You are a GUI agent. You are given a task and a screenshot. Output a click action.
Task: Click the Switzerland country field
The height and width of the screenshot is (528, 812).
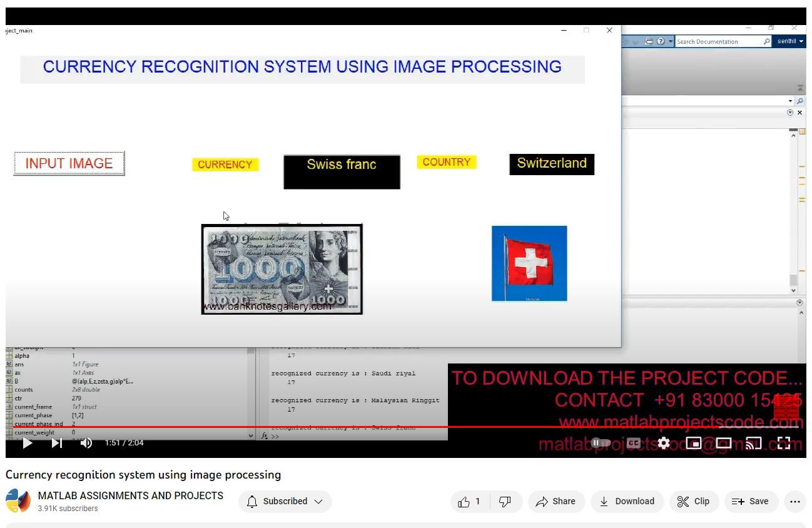pos(552,164)
